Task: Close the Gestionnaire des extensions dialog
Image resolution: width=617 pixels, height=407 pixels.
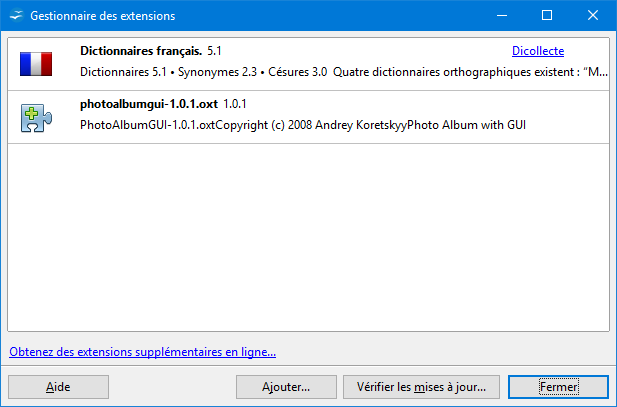Action: [x=593, y=15]
